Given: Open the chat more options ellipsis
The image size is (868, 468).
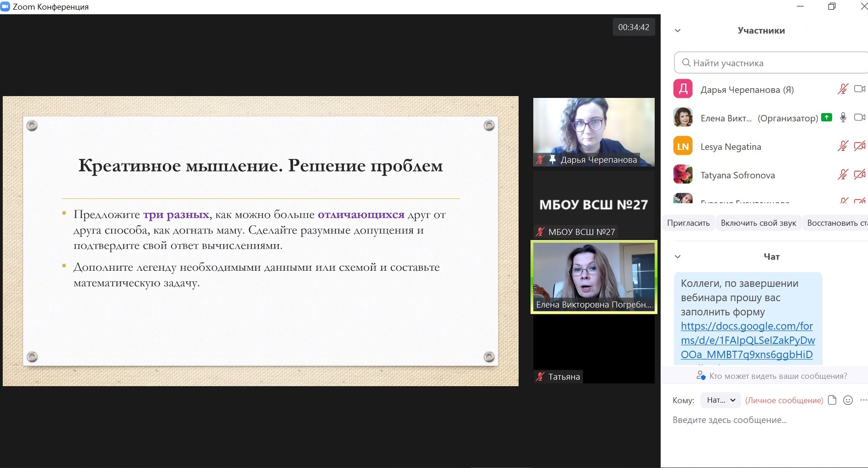Looking at the screenshot, I should 863,400.
